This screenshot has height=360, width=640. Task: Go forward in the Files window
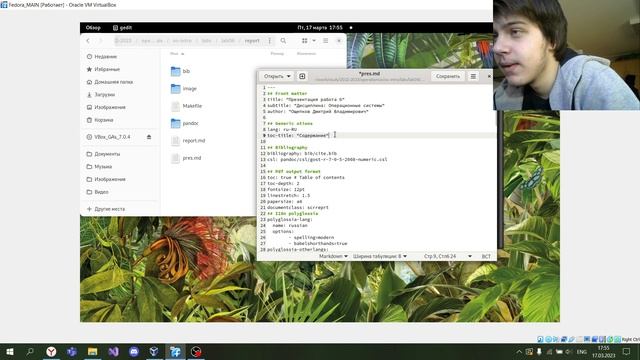[100, 41]
